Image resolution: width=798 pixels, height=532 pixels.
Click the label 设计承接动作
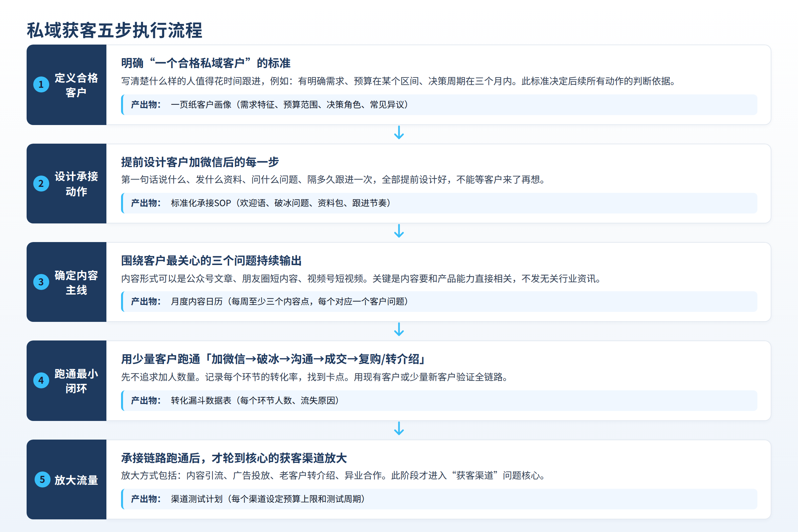[76, 184]
